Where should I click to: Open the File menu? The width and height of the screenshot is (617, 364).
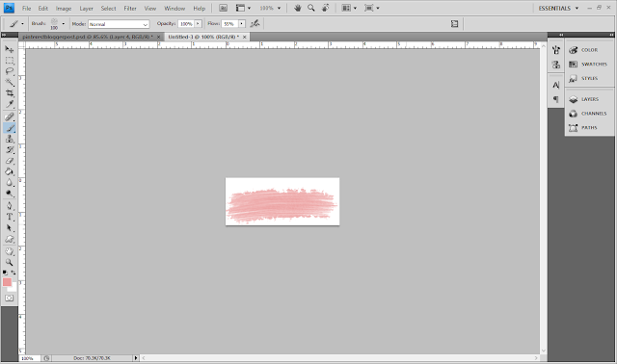[x=26, y=9]
